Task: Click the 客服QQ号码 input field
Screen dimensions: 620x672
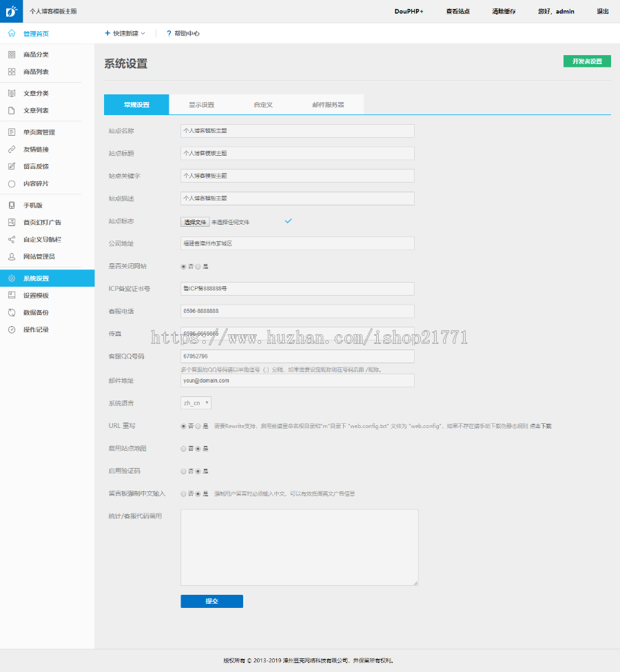Action: 298,356
